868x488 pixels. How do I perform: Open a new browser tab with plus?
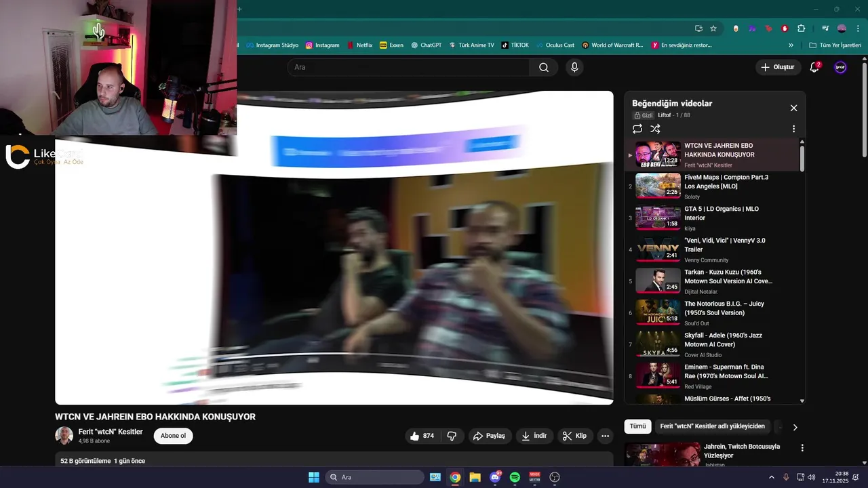coord(239,9)
